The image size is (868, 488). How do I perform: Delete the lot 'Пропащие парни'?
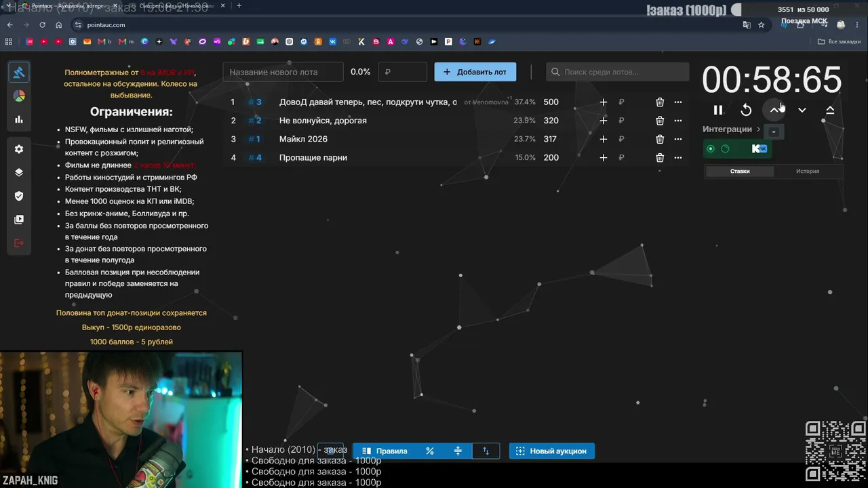click(x=660, y=157)
